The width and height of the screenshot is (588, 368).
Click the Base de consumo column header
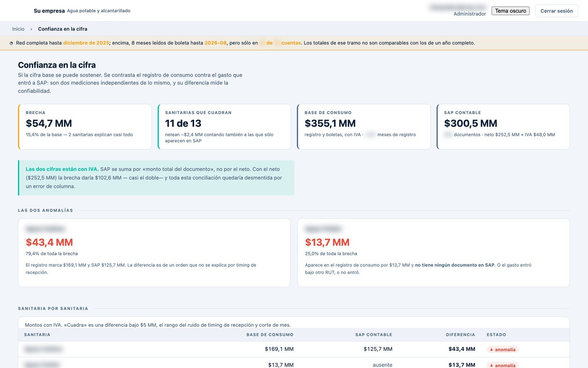click(x=270, y=335)
